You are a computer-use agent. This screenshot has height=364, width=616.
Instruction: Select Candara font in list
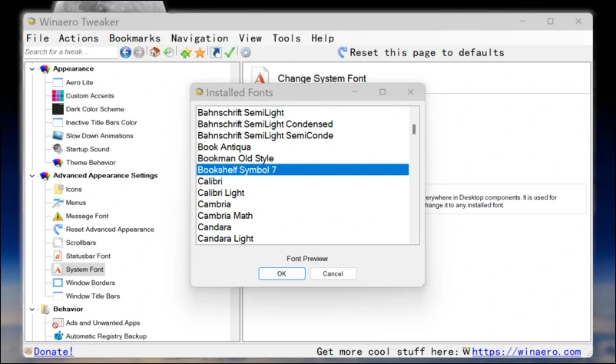coord(303,227)
